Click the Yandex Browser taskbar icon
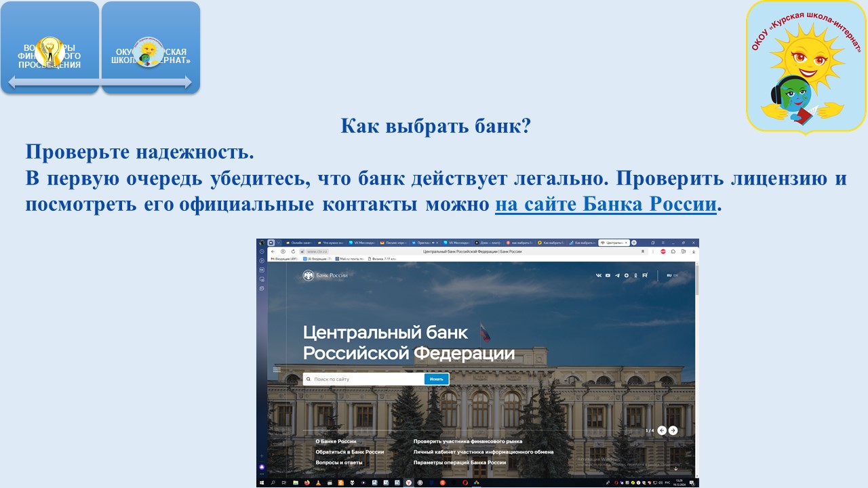Image resolution: width=868 pixels, height=488 pixels. 408,483
